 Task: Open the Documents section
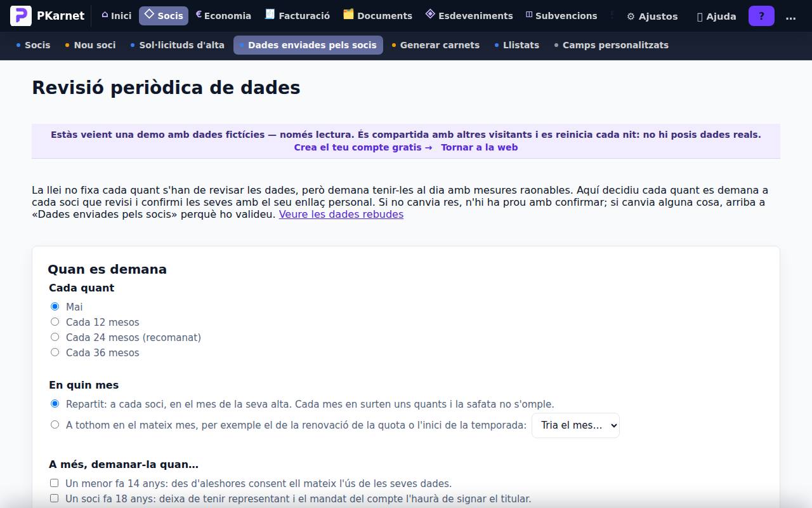tap(377, 16)
